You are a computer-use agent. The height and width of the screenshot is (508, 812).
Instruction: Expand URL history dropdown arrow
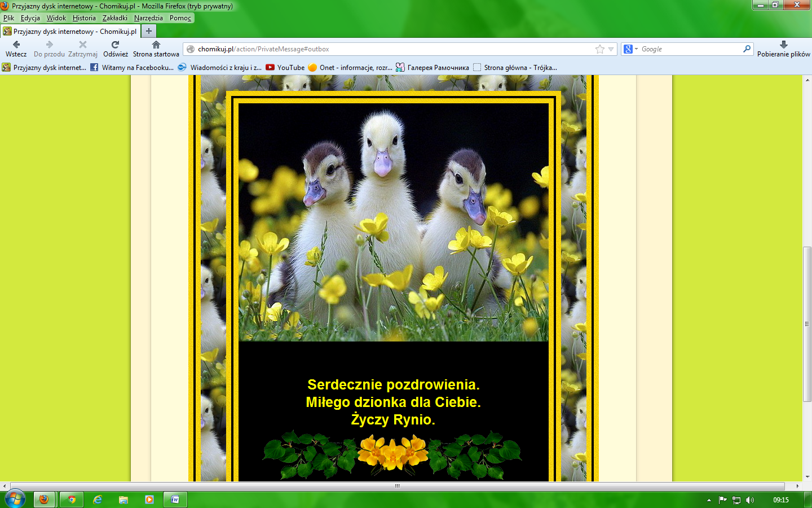pyautogui.click(x=611, y=49)
